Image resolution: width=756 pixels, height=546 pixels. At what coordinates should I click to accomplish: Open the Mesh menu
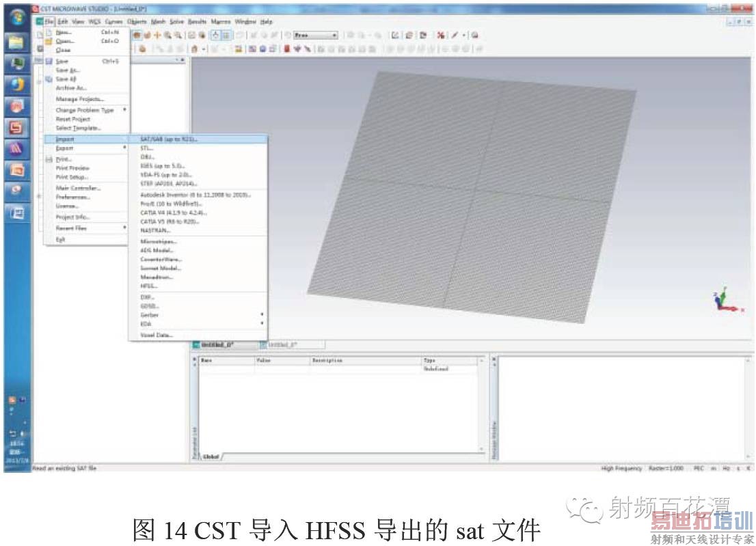158,22
